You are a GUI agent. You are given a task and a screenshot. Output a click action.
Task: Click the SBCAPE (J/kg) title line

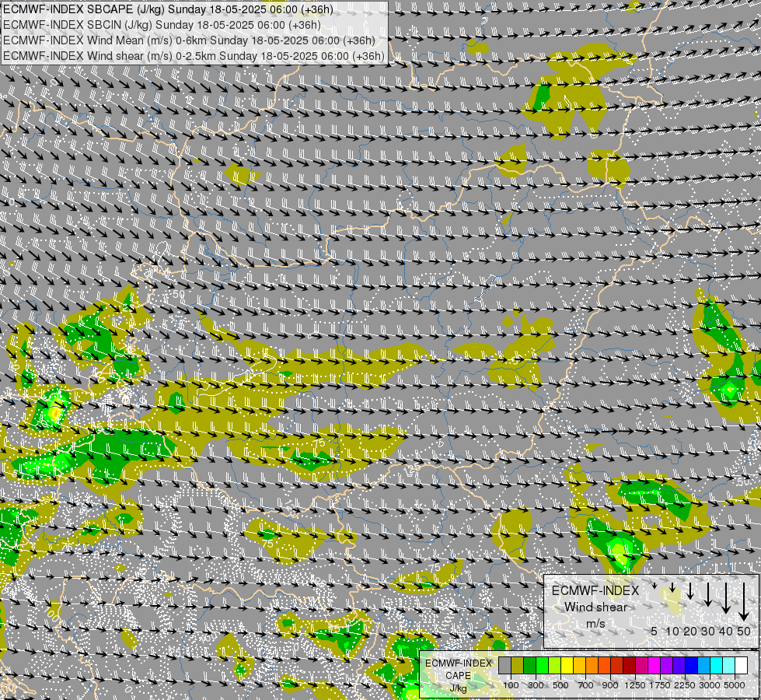(168, 9)
